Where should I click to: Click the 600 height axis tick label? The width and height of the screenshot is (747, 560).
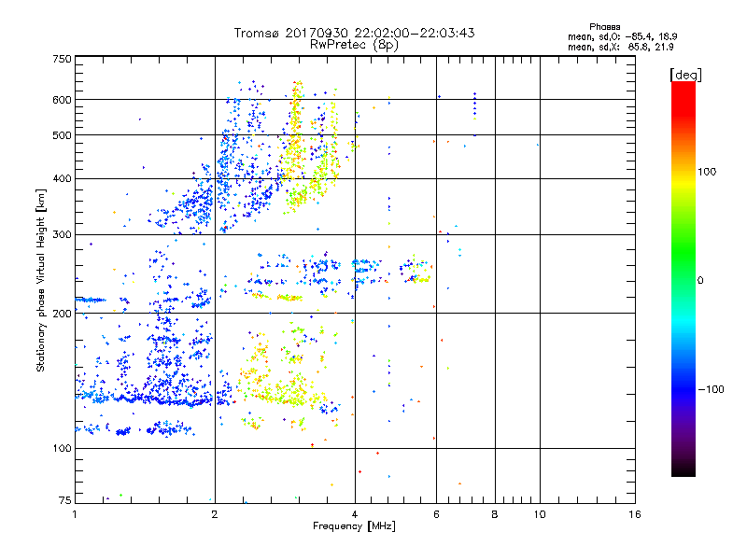[x=62, y=100]
